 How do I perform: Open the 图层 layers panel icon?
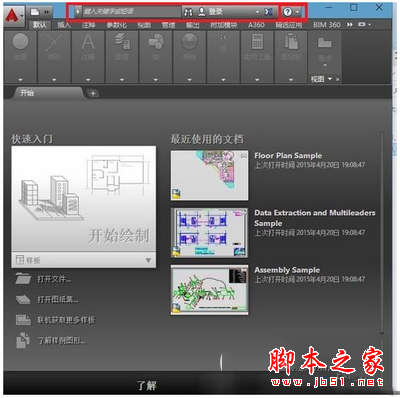pyautogui.click(x=122, y=42)
